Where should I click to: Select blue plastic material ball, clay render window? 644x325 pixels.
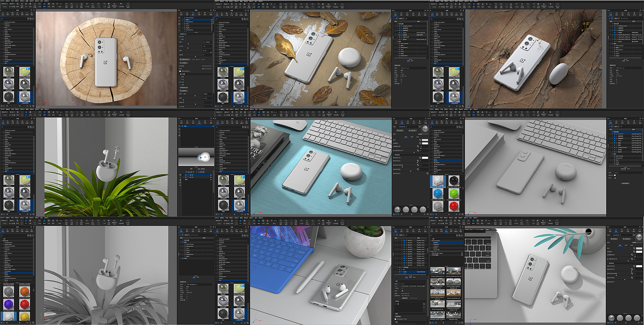click(x=438, y=194)
